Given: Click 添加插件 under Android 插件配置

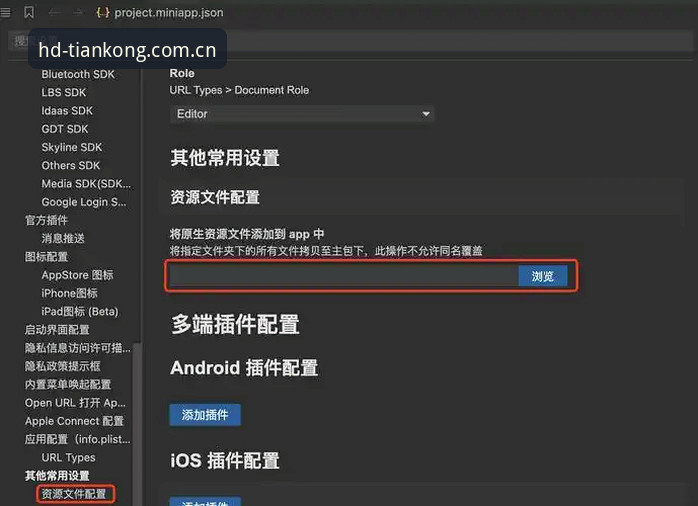Looking at the screenshot, I should pos(205,415).
